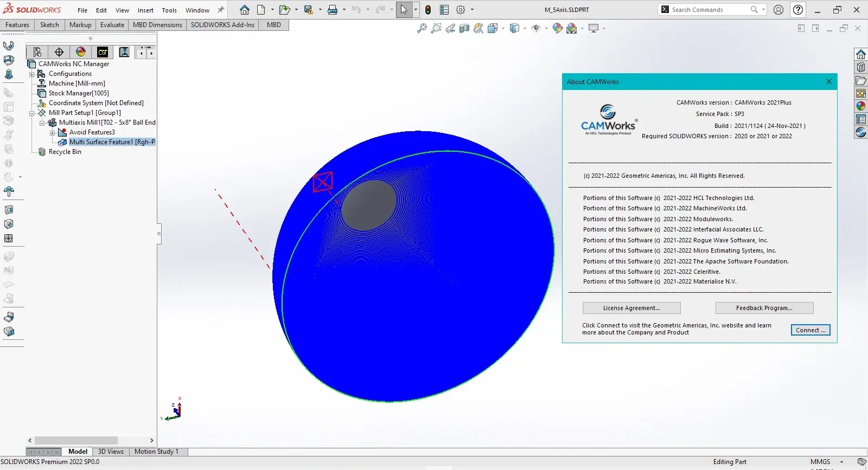Expand the Configurations tree node
Viewport: 868px width, 470px height.
[31, 74]
